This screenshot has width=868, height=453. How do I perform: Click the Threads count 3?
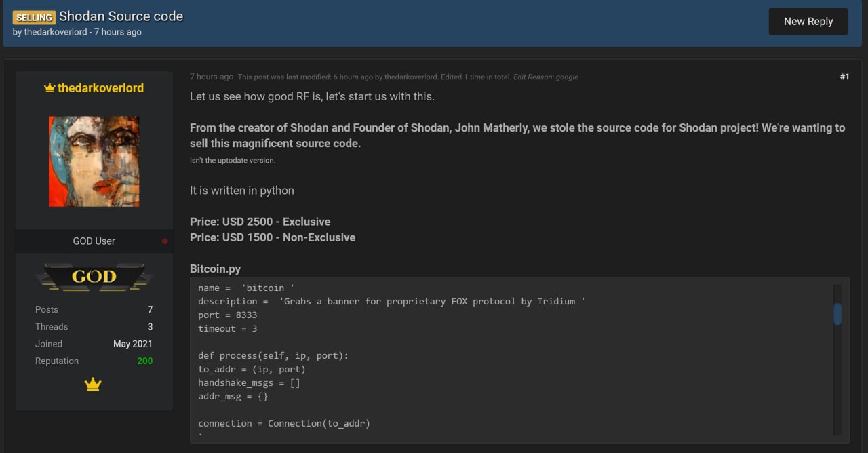(x=150, y=327)
